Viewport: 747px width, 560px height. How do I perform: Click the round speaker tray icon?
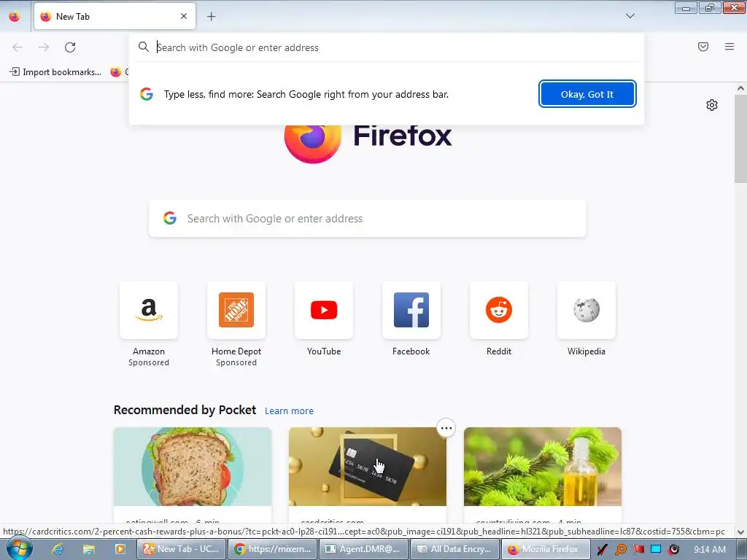tap(673, 550)
